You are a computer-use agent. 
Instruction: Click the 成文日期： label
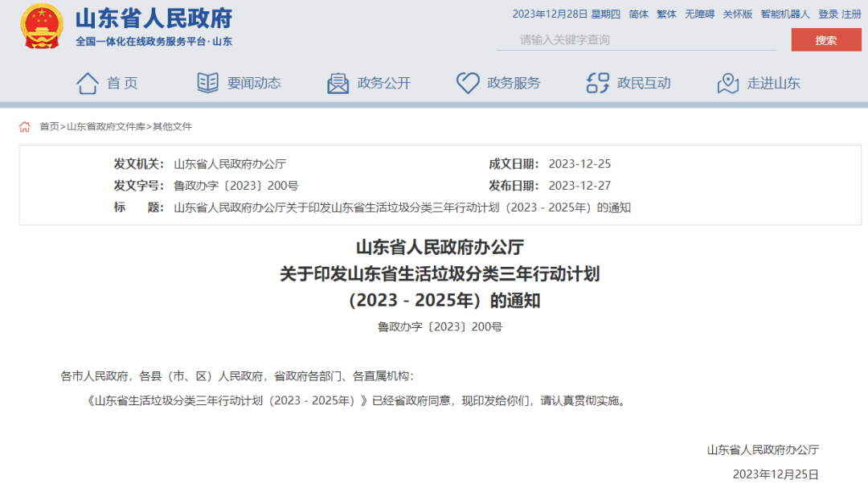pos(514,164)
